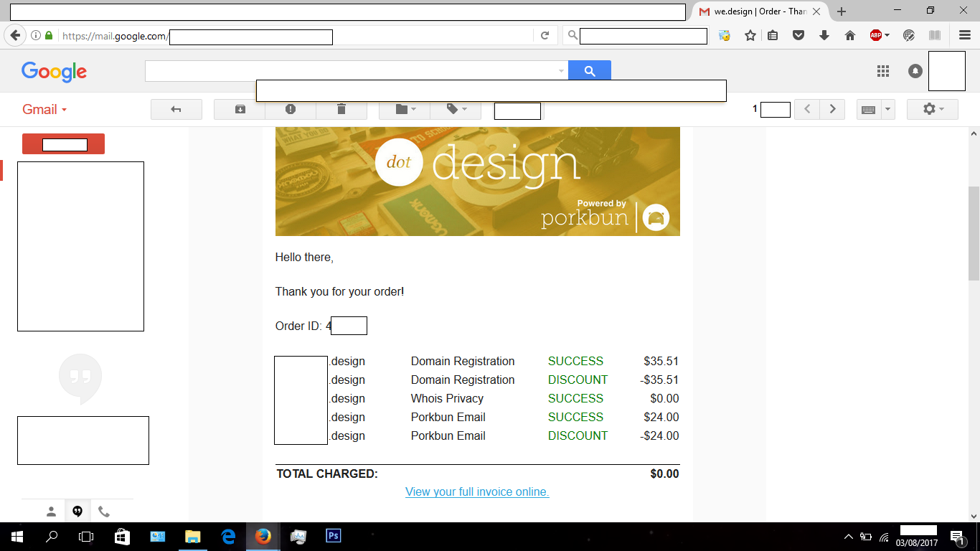
Task: Go to the newer conversation arrow
Action: pos(807,109)
